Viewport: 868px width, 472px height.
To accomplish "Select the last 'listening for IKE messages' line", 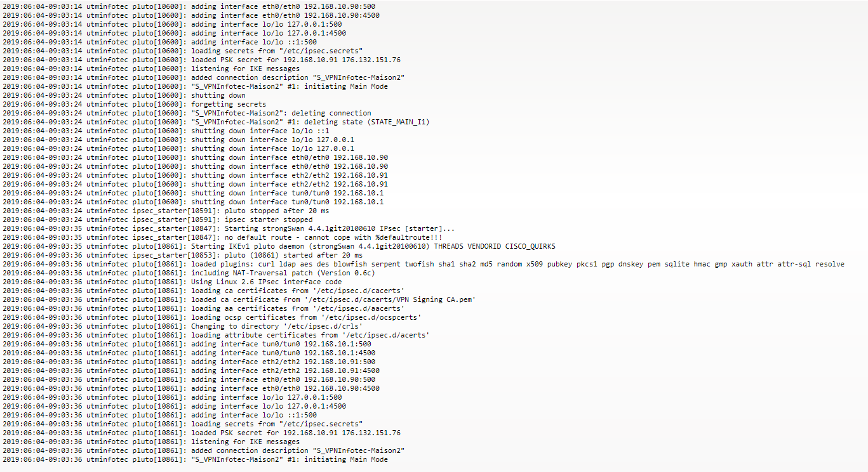I will coord(151,442).
